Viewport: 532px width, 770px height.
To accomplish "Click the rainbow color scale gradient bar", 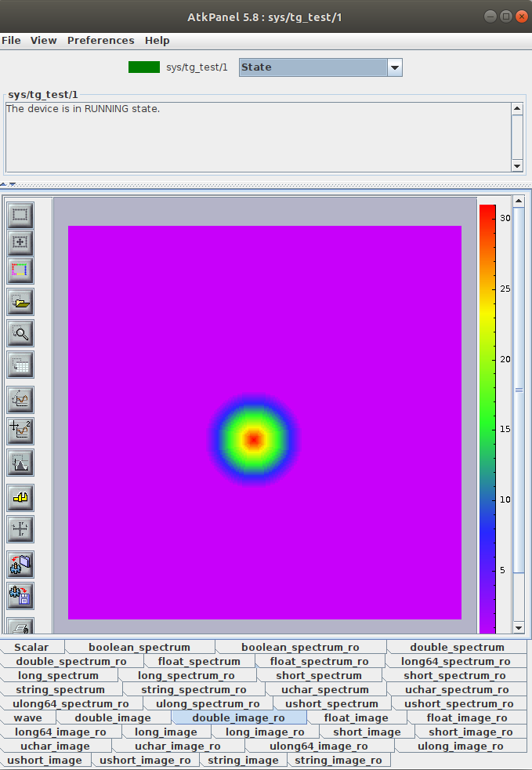I will click(487, 419).
